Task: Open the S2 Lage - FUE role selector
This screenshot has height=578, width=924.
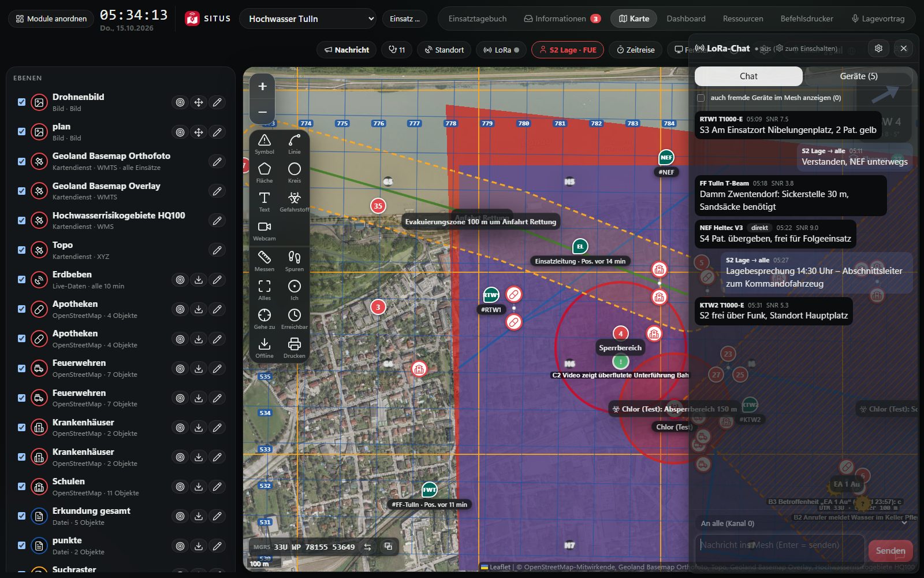Action: (568, 50)
